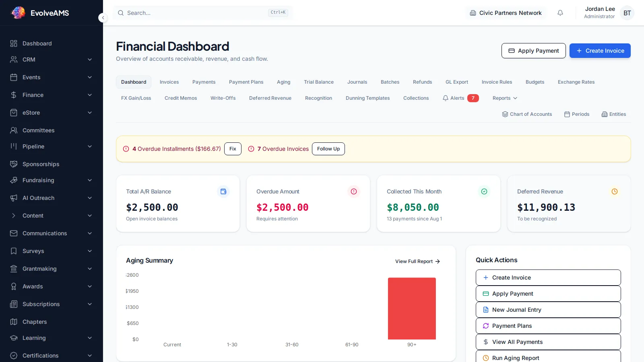Open View Full Report link
644x362 pixels.
pos(417,261)
